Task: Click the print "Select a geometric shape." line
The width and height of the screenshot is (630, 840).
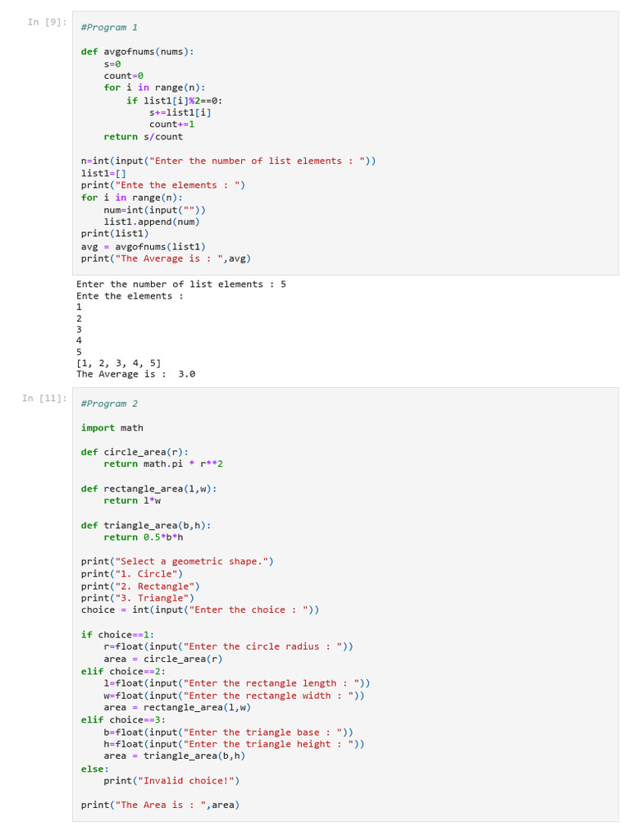Action: pyautogui.click(x=177, y=561)
